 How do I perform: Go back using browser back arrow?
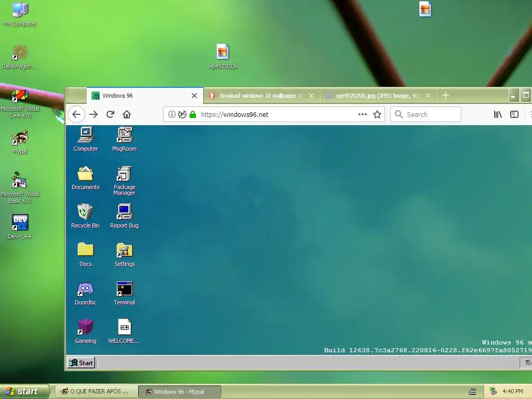tap(76, 114)
